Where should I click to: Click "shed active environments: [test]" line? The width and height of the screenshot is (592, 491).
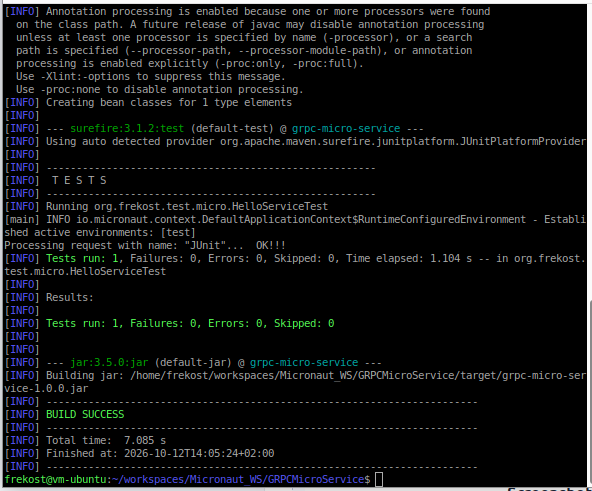tap(100, 233)
